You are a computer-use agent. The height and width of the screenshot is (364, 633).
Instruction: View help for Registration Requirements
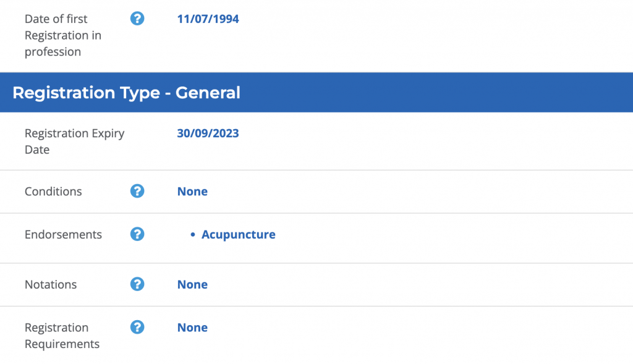click(x=137, y=328)
